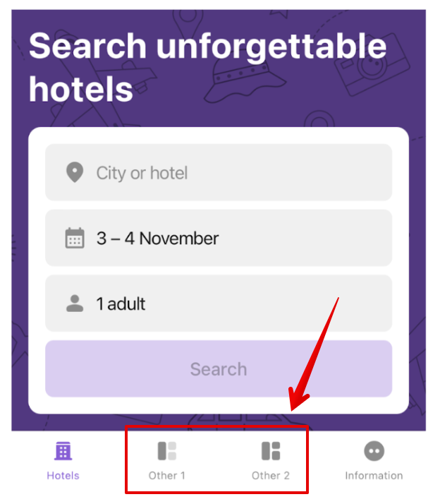Select the City or hotel placeholder text
The height and width of the screenshot is (504, 440).
[x=142, y=173]
